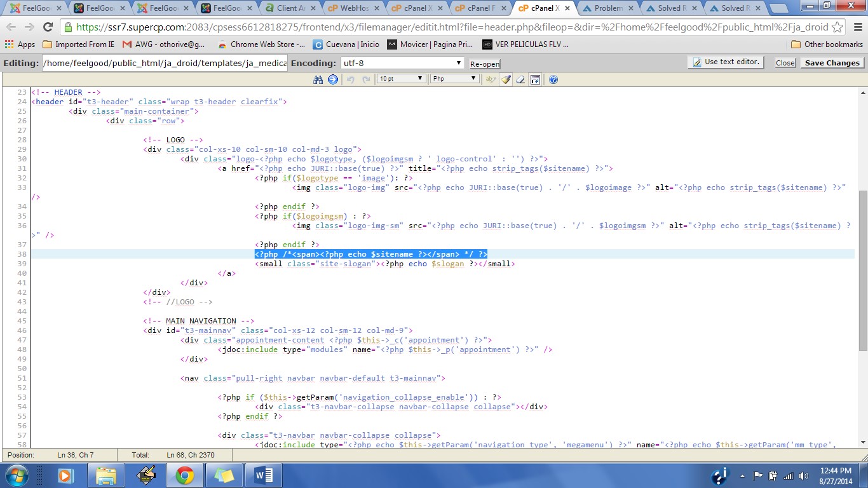Viewport: 868px width, 488px height.
Task: Open the search binoculars tool
Action: click(318, 79)
